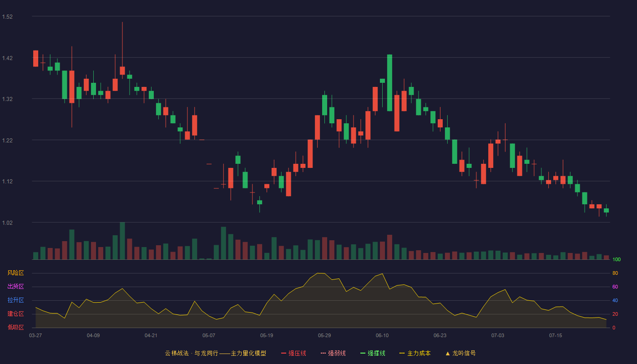Select the tallest green candlestick reaching 1.42
Image resolution: width=637 pixels, height=364 pixels.
point(389,83)
